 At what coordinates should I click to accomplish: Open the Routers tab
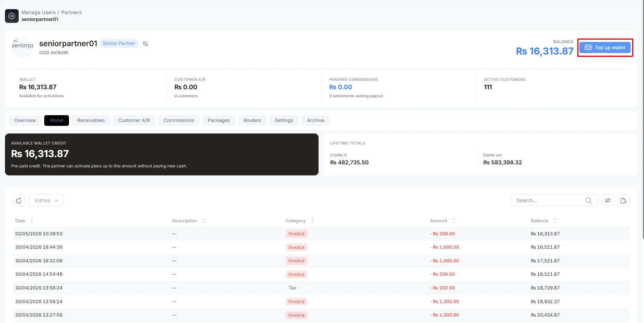coord(252,121)
